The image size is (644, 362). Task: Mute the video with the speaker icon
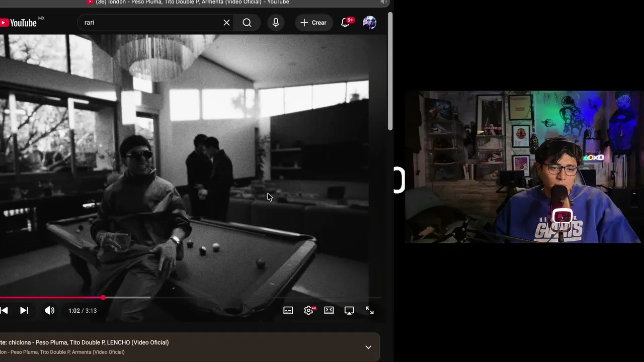49,311
